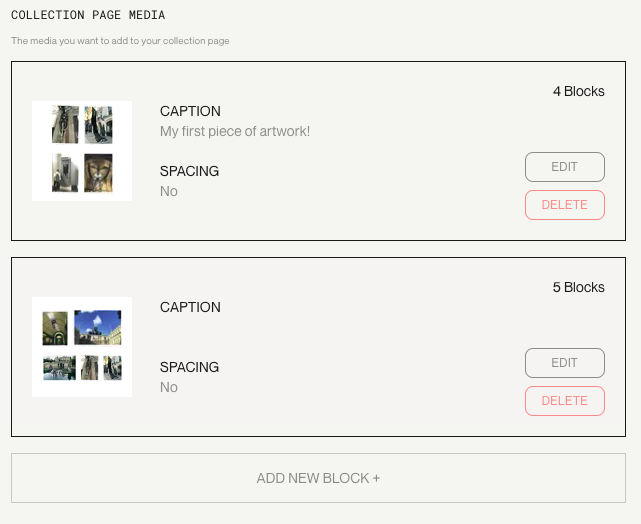Click Edit on the 4 Blocks media card

[x=564, y=167]
